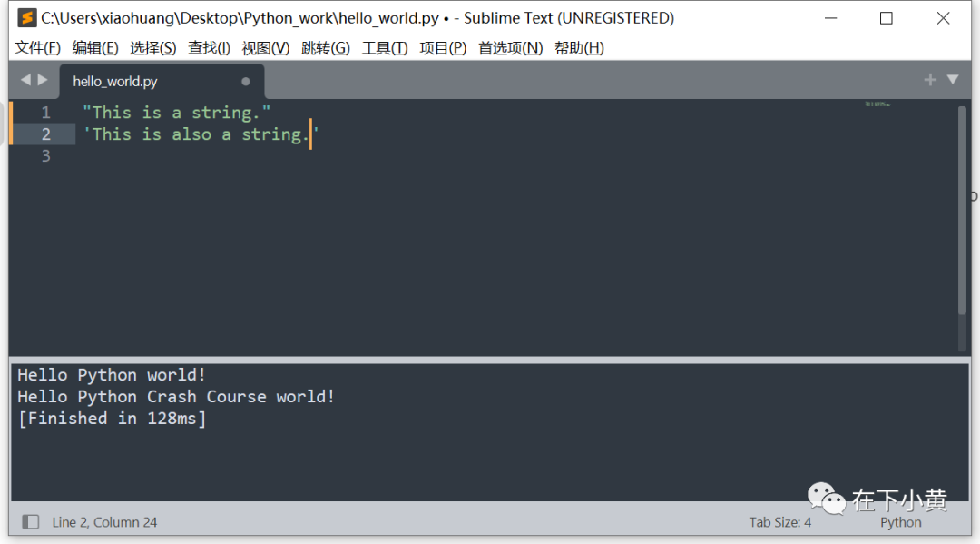Close hello_world.py tab via unsaved dot
Screen dimensions: 980x544
(x=246, y=82)
